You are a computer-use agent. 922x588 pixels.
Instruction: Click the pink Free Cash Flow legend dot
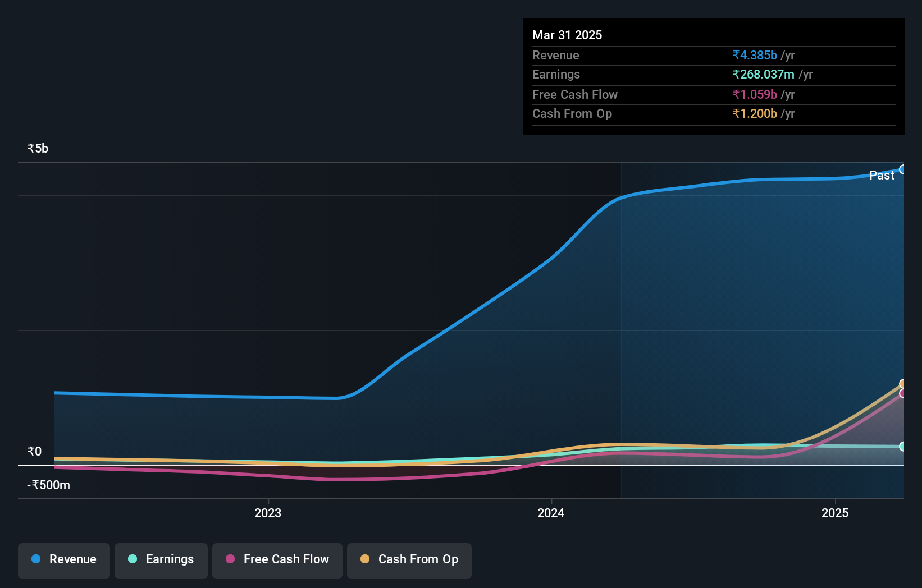(230, 559)
